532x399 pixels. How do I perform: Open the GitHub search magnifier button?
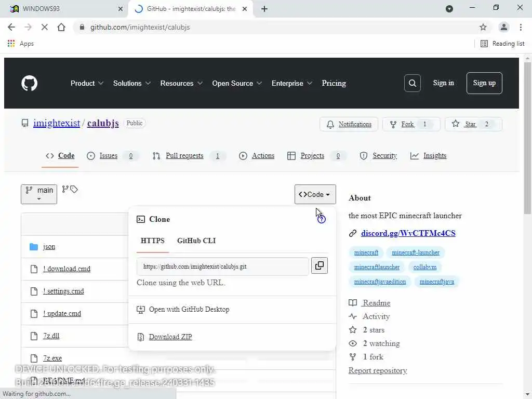pos(412,83)
